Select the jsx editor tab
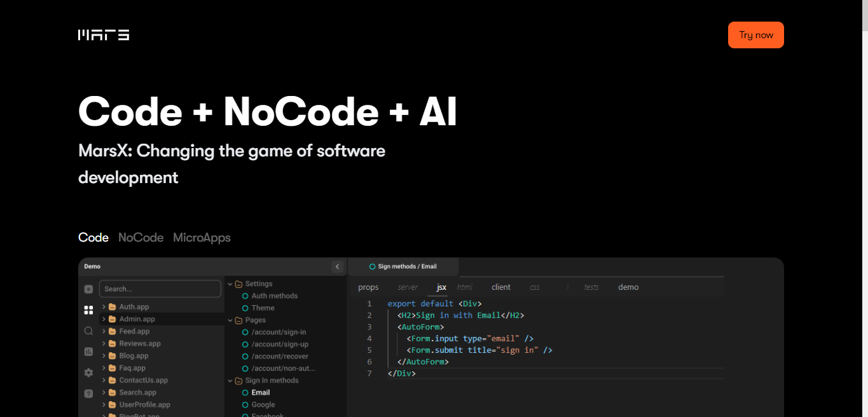This screenshot has height=417, width=868. (441, 287)
